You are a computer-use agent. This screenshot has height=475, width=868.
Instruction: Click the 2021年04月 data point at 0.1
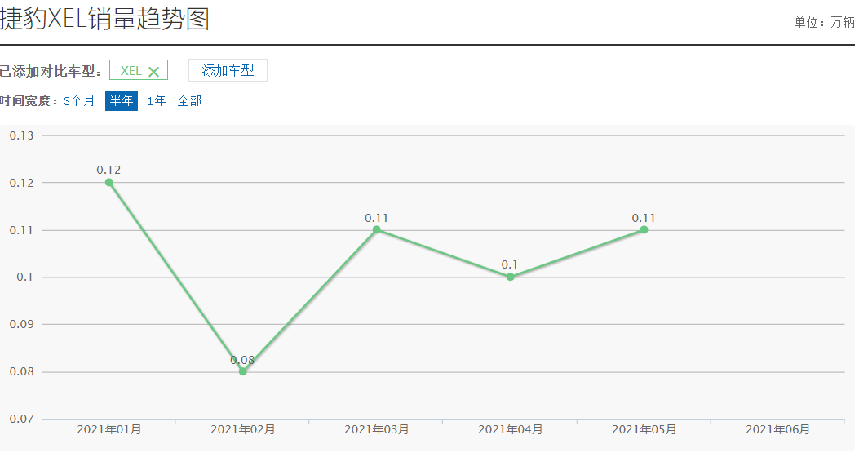pos(511,277)
